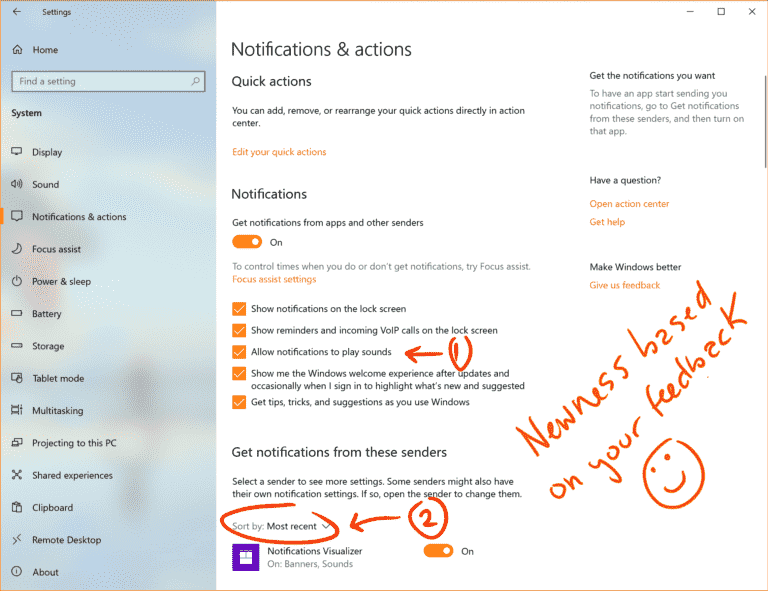Click the Remote Desktop icon
Screen dimensions: 768x591
click(x=17, y=539)
